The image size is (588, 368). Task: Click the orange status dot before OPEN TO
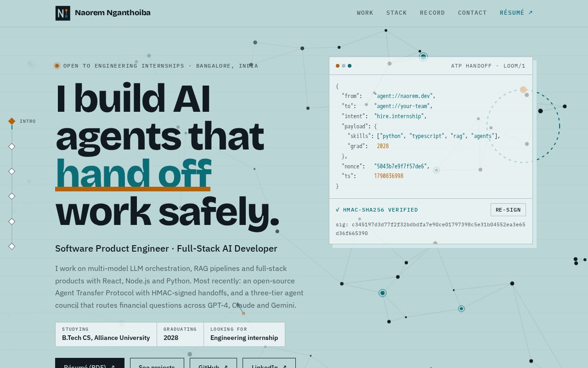coord(57,66)
